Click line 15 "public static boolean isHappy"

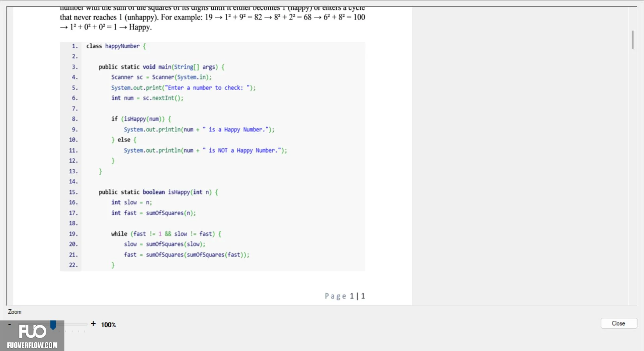(x=158, y=192)
